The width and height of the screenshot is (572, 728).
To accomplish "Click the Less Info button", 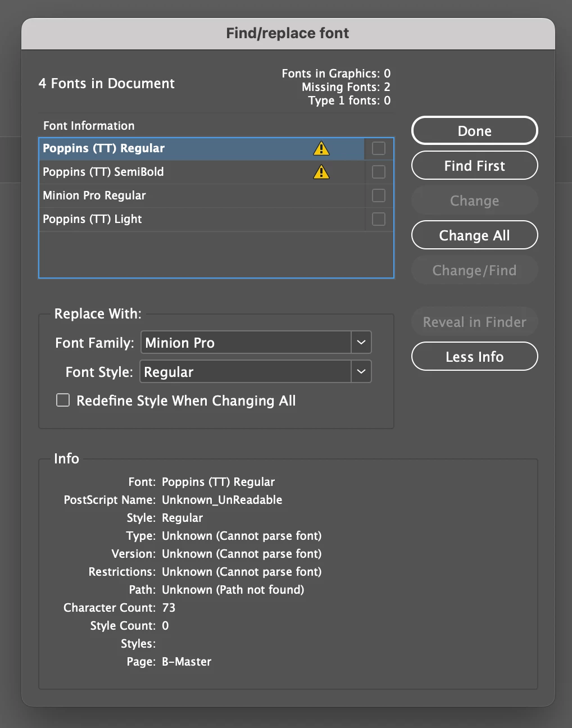I will click(475, 357).
